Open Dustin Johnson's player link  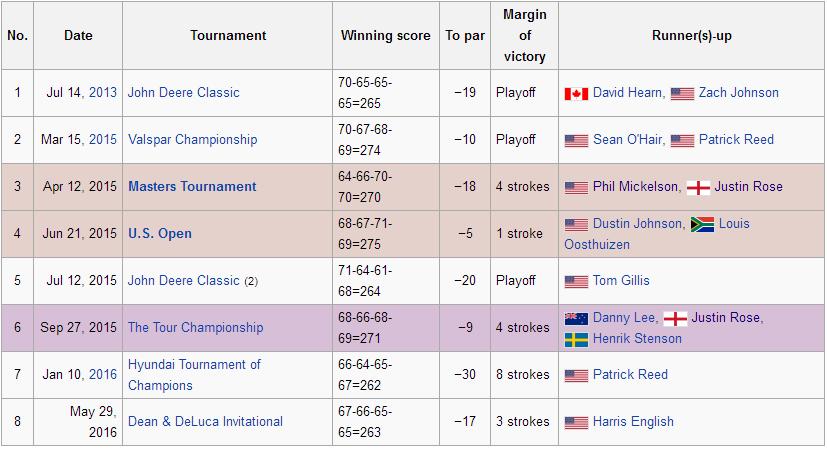pos(638,224)
